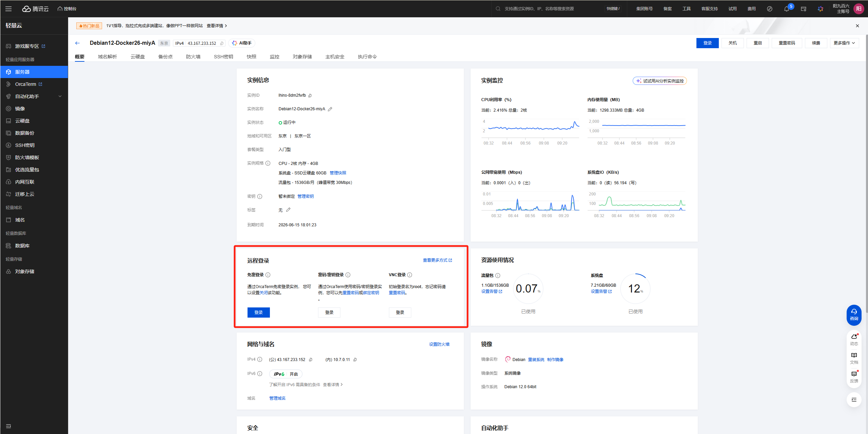Click the notification bell icon

tap(786, 9)
